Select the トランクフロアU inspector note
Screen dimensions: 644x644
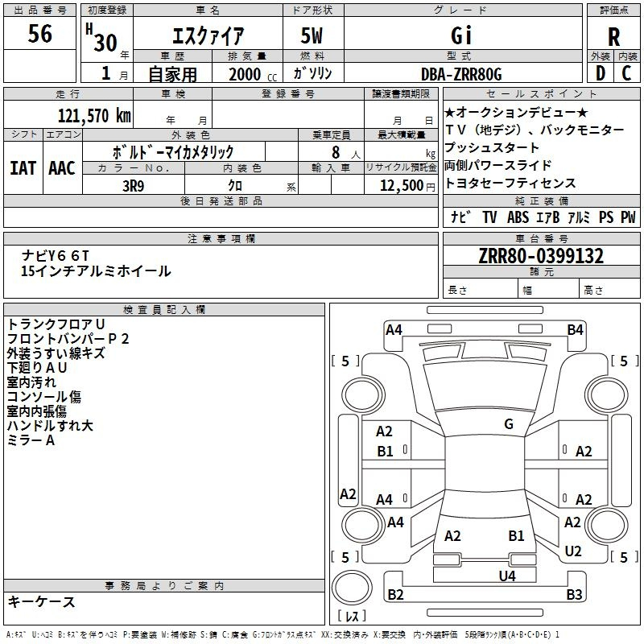pos(56,324)
